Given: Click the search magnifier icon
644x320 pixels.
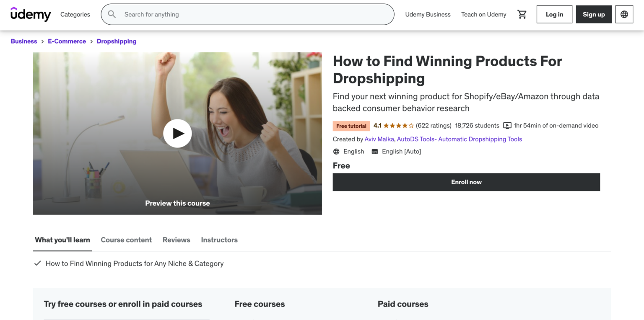Looking at the screenshot, I should [x=112, y=14].
